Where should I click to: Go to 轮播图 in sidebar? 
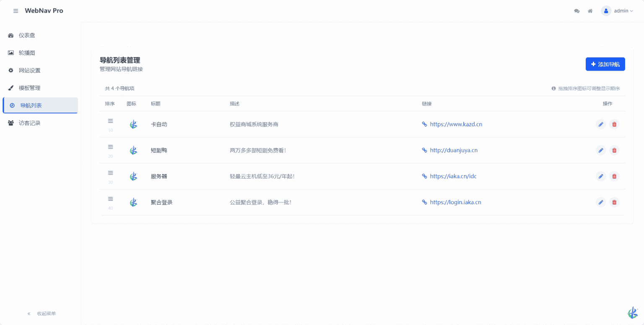click(x=27, y=53)
